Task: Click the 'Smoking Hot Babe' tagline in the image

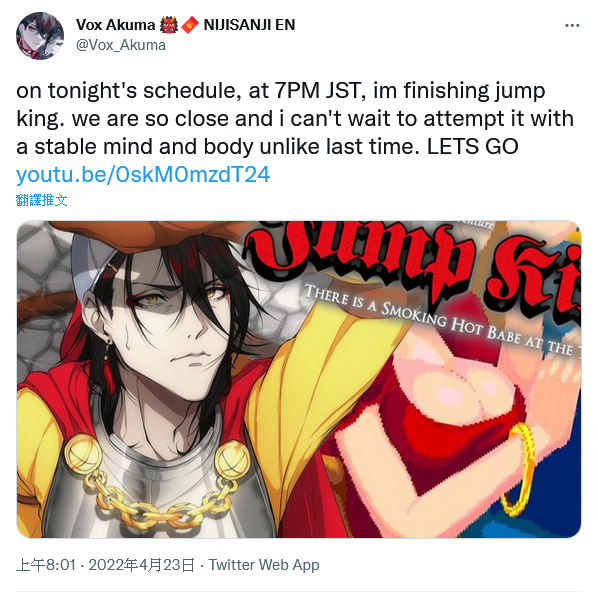Action: [442, 320]
